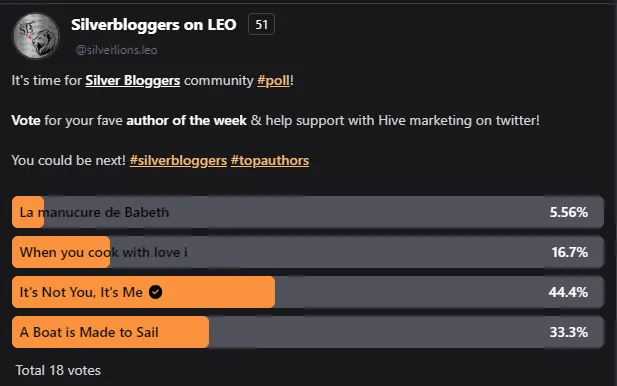Click the 44.4% result percentage

(x=568, y=292)
